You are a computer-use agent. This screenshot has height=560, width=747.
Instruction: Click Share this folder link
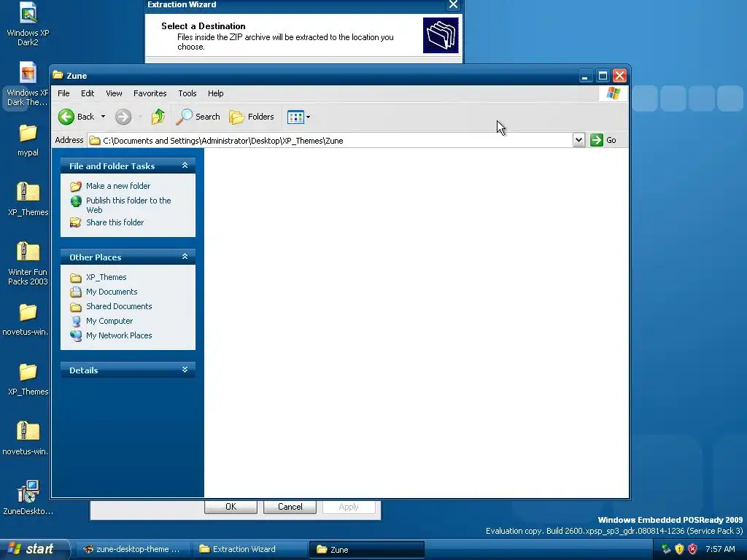(115, 222)
